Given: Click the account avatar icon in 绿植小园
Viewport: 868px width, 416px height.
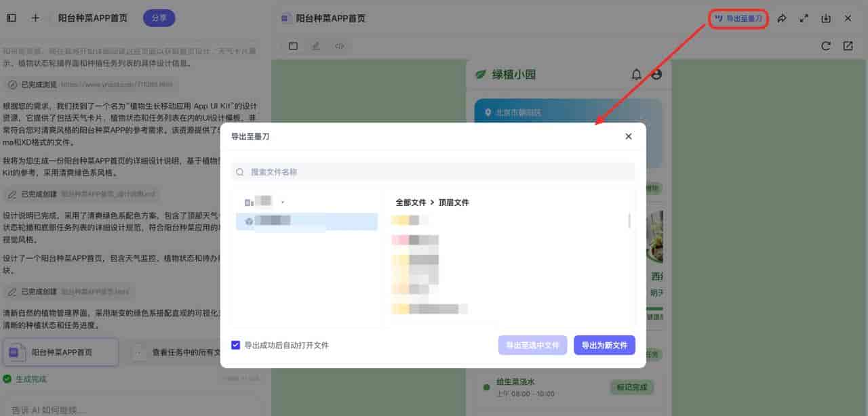Looking at the screenshot, I should click(x=656, y=75).
